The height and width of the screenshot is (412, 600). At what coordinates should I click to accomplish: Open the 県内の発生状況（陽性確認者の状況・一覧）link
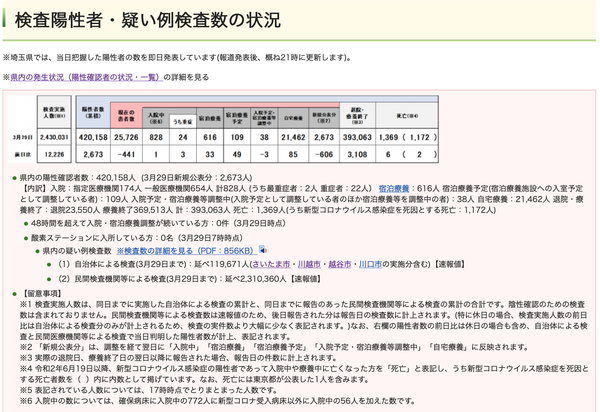pyautogui.click(x=86, y=77)
